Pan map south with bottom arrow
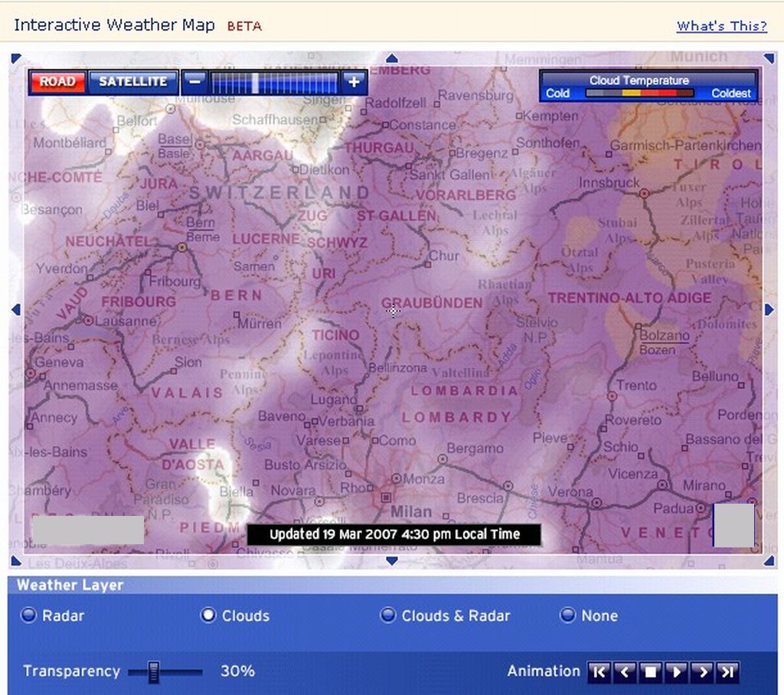Viewport: 784px width, 695px height. (x=392, y=561)
